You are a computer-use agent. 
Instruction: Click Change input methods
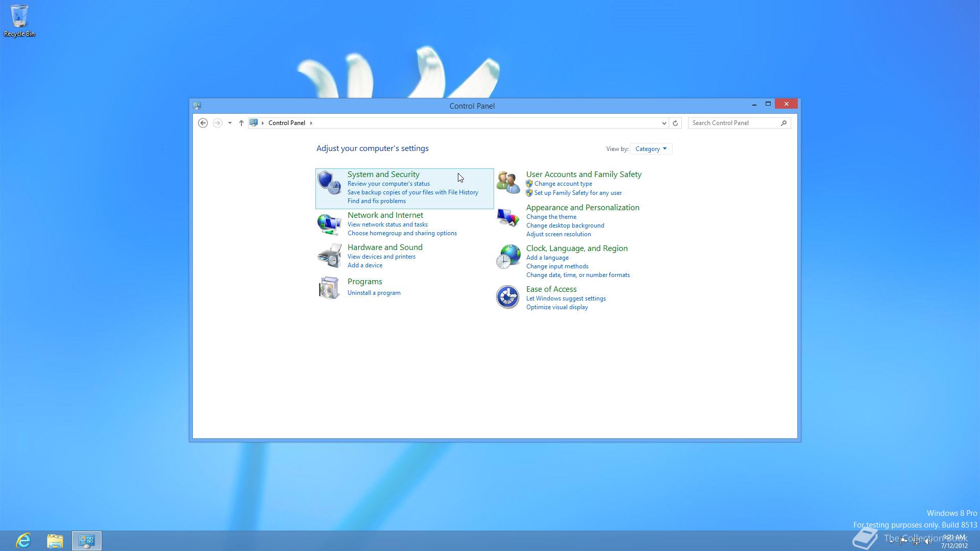point(557,266)
